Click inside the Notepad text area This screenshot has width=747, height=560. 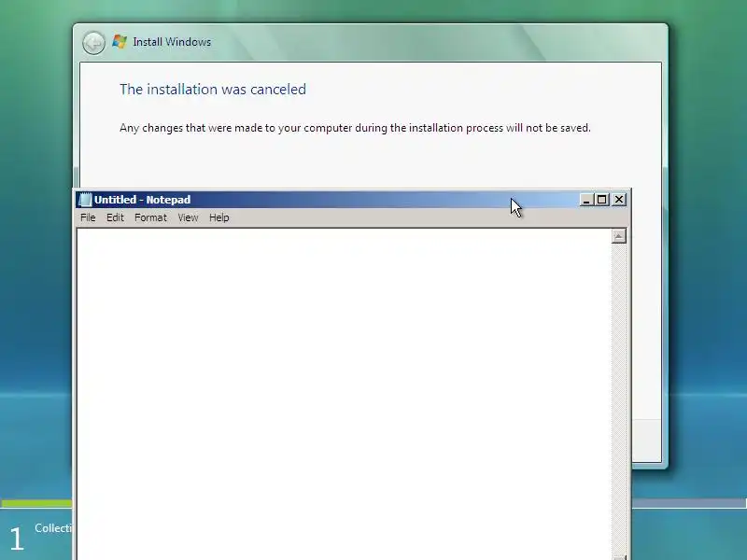point(344,394)
